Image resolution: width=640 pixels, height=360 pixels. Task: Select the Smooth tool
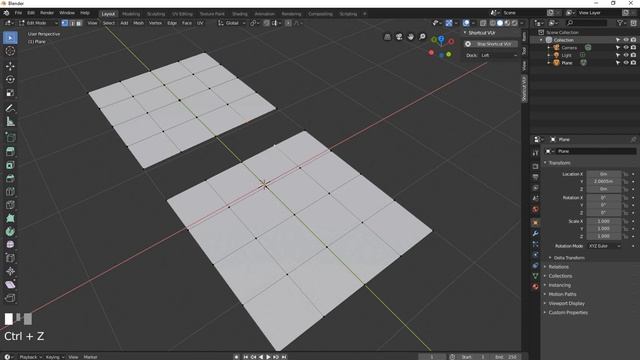[x=10, y=244]
